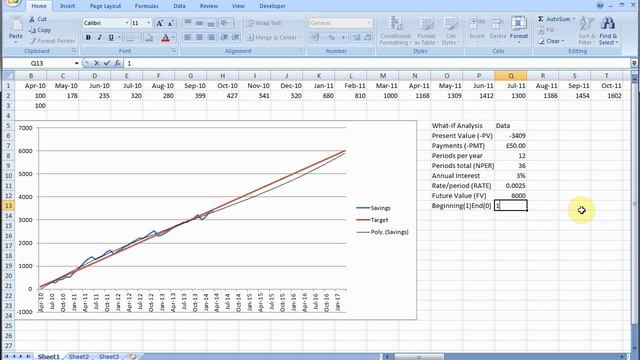Click in the formula bar

pyautogui.click(x=376, y=63)
